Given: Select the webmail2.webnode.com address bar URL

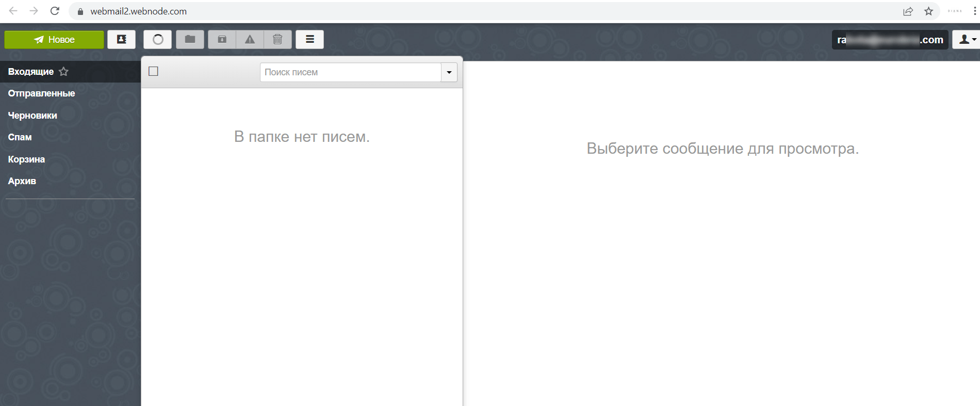Looking at the screenshot, I should click(x=139, y=11).
